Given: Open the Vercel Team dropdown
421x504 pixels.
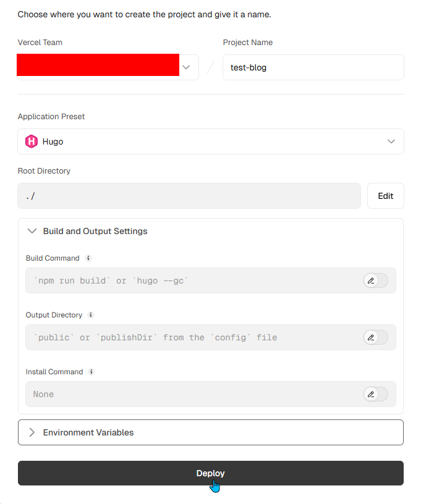Looking at the screenshot, I should click(108, 67).
